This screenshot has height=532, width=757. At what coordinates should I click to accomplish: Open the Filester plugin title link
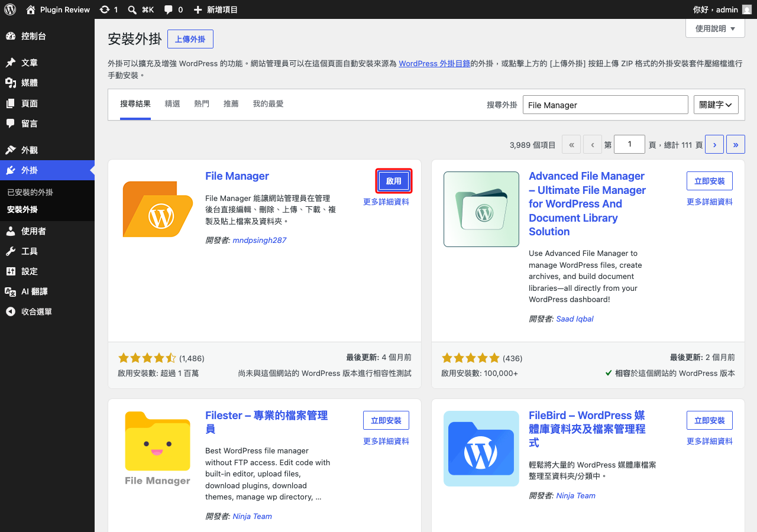tap(266, 422)
